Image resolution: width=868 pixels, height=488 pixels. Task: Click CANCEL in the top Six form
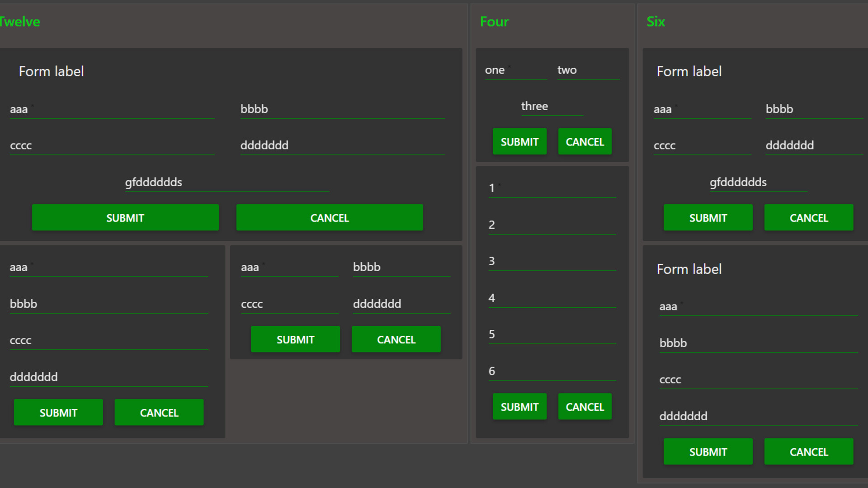(x=808, y=217)
